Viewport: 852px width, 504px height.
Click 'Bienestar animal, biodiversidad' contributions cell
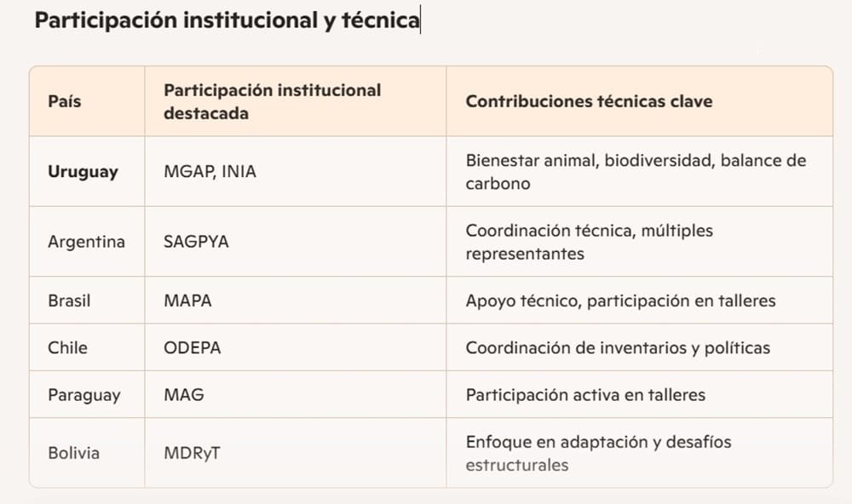[x=640, y=171]
